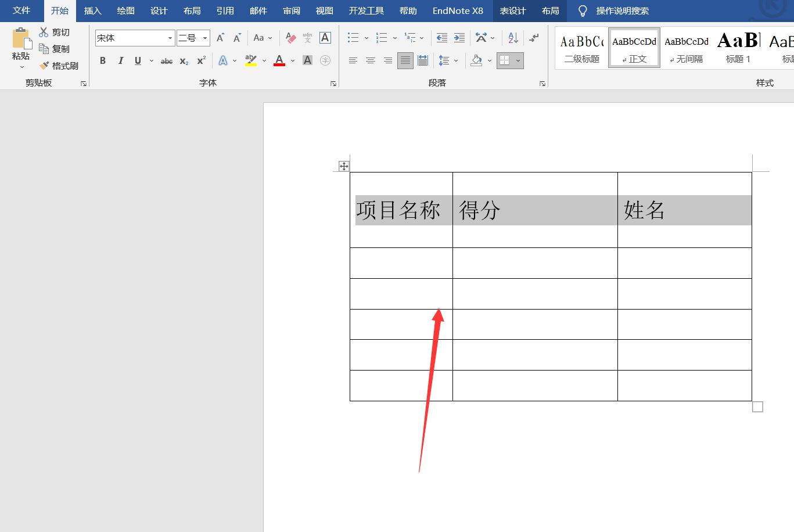Clear all formatting with the eraser icon
The image size is (794, 532).
point(291,38)
